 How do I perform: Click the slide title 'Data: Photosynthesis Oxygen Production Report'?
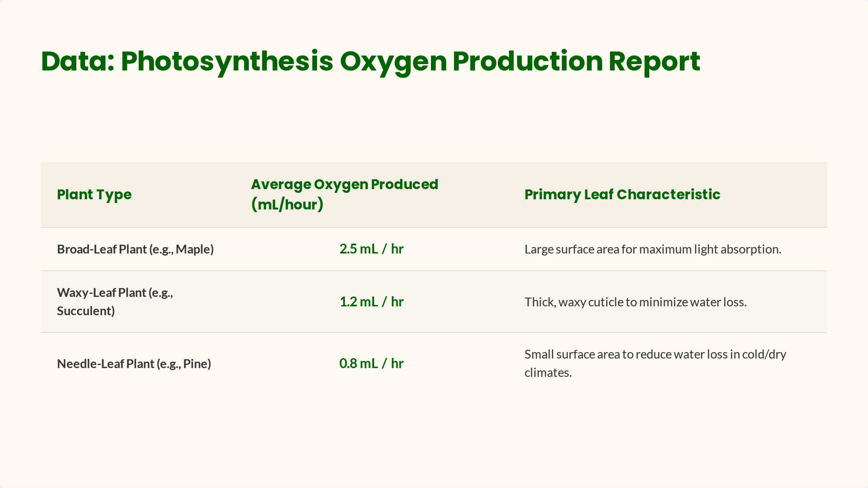370,62
